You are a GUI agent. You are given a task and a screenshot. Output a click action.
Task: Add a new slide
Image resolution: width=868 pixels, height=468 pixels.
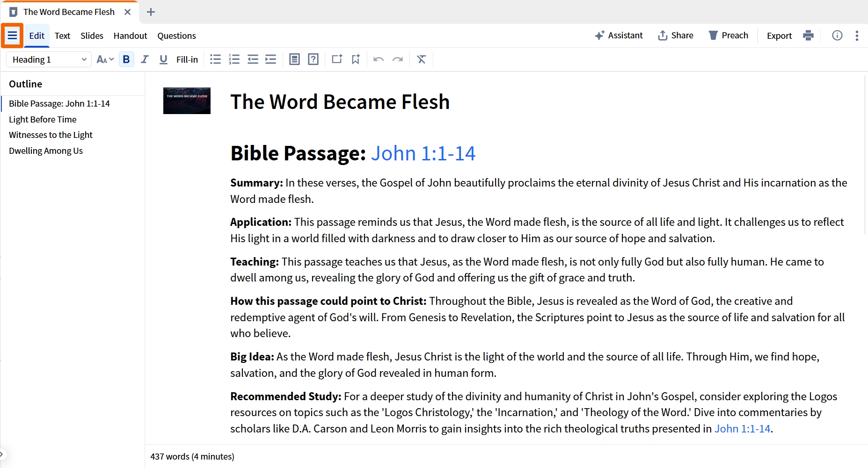point(337,59)
